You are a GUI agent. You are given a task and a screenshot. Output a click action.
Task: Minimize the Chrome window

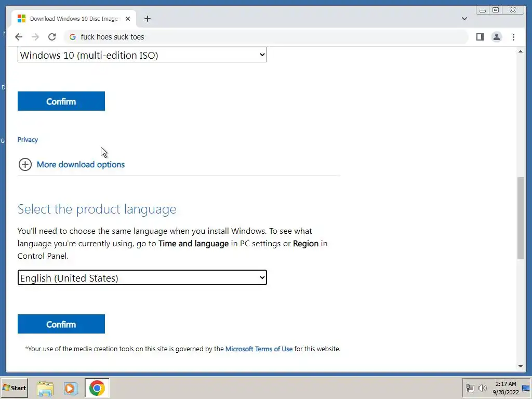[483, 10]
